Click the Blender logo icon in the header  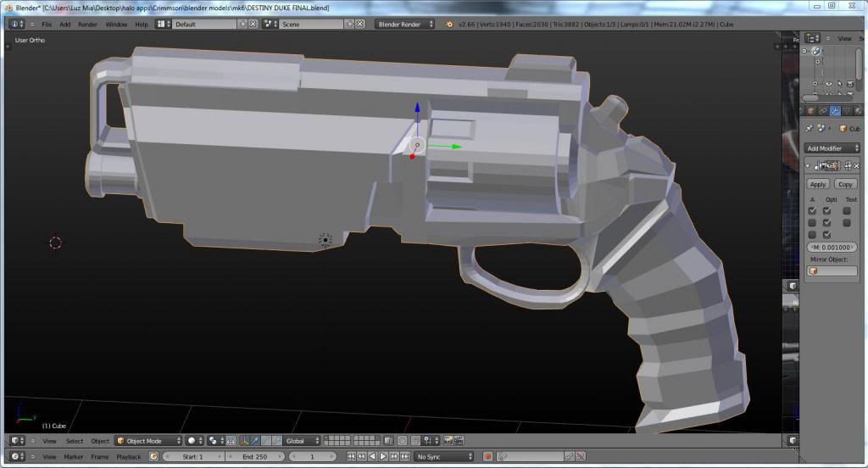point(449,25)
